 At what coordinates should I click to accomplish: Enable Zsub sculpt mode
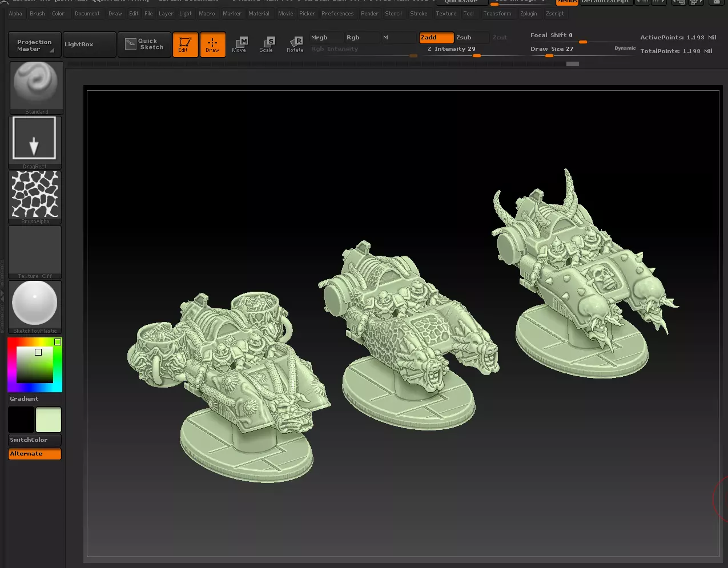coord(472,38)
